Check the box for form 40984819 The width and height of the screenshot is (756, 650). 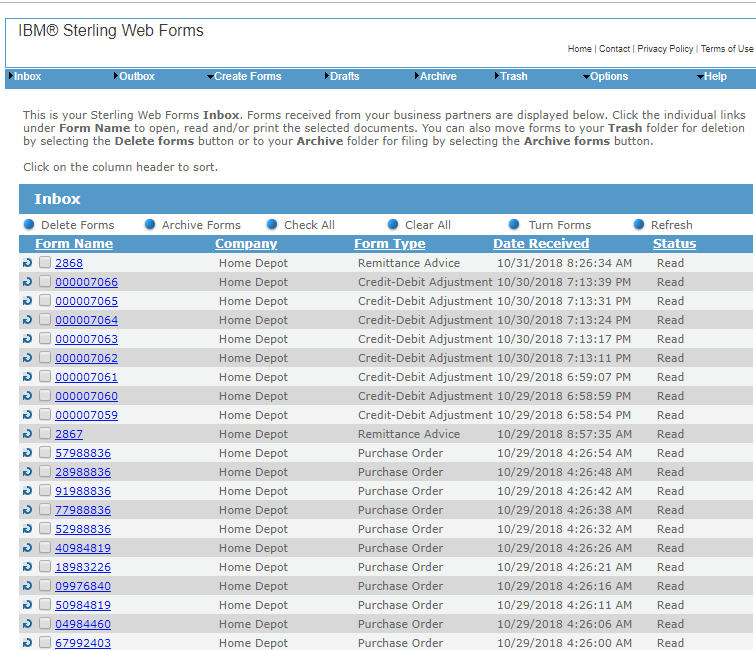point(45,547)
